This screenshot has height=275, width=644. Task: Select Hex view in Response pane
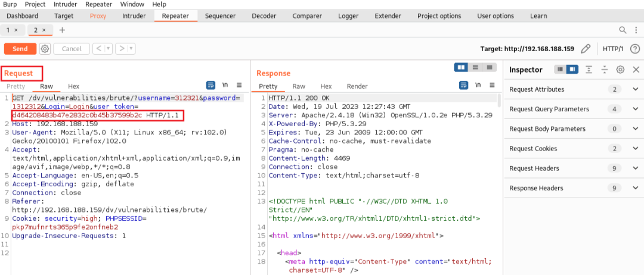pos(326,86)
